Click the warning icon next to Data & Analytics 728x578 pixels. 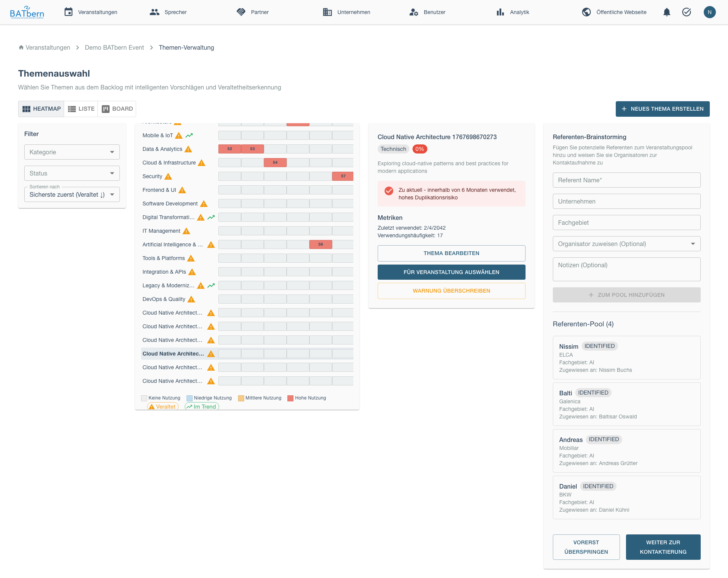click(x=188, y=149)
